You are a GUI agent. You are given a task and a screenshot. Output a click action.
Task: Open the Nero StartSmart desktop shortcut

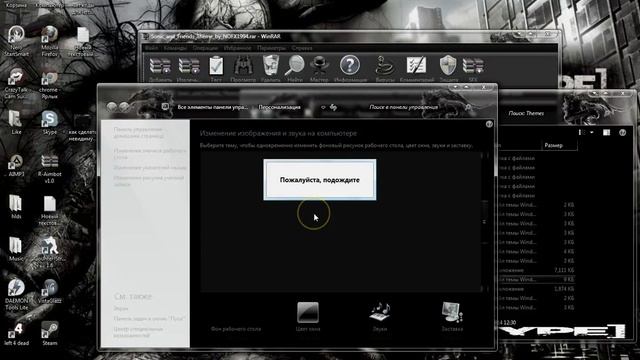pos(16,41)
